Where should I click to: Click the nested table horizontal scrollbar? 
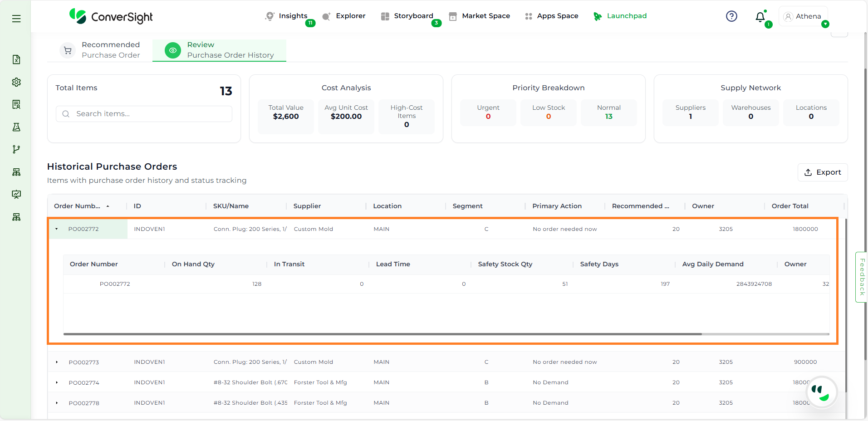click(383, 334)
